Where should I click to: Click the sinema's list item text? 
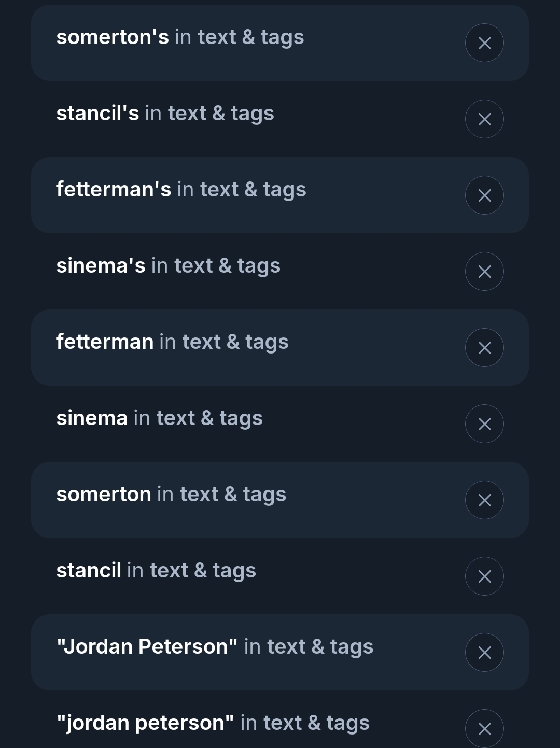coord(168,266)
